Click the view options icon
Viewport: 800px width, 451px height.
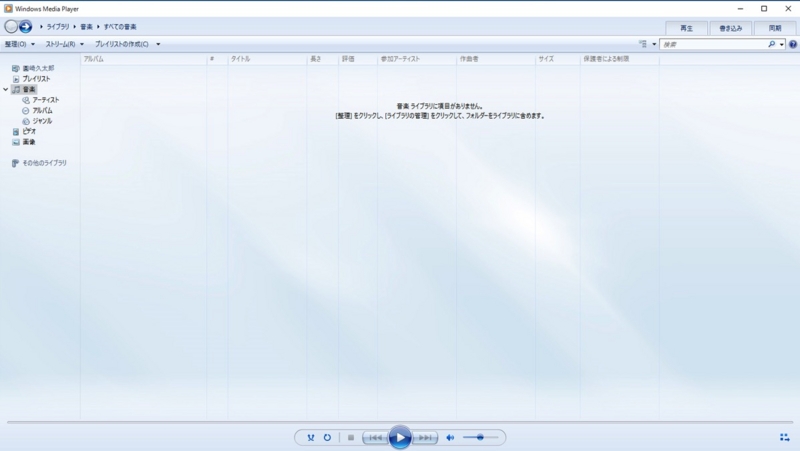click(643, 44)
